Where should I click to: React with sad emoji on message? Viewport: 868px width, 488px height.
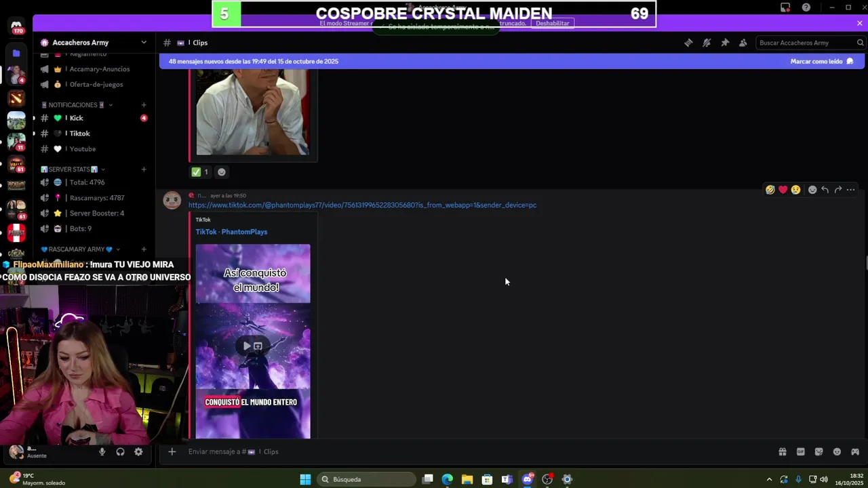coord(795,190)
